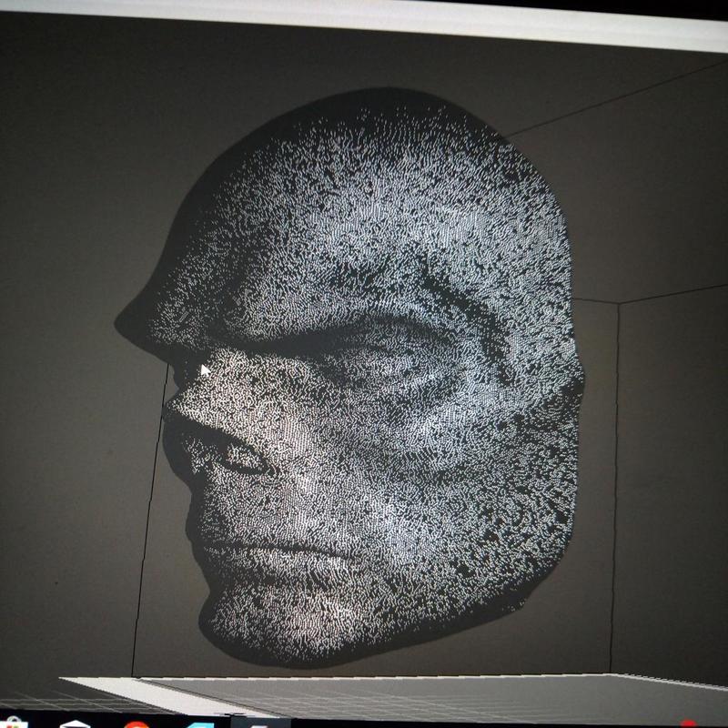728x728 pixels.
Task: Select the point-cloud face model
Action: [364, 364]
